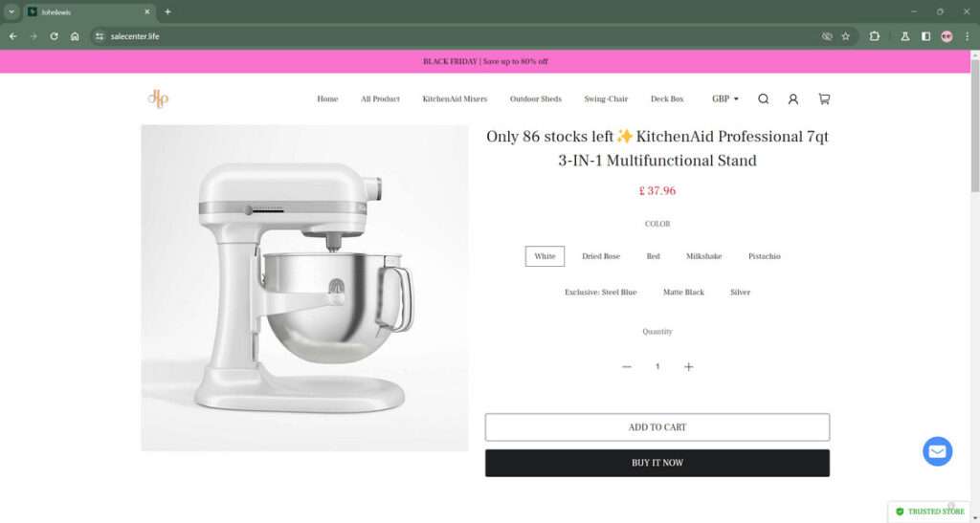Image resolution: width=980 pixels, height=523 pixels.
Task: Increase quantity with the plus button
Action: [688, 367]
